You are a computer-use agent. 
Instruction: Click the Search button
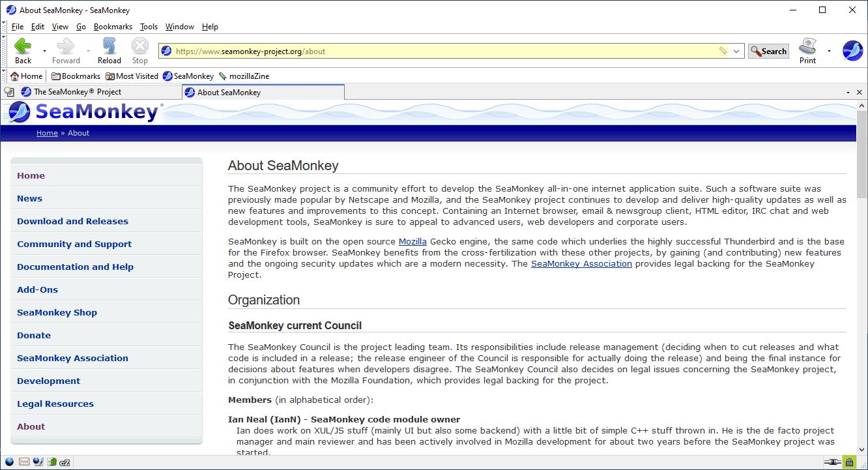tap(768, 51)
